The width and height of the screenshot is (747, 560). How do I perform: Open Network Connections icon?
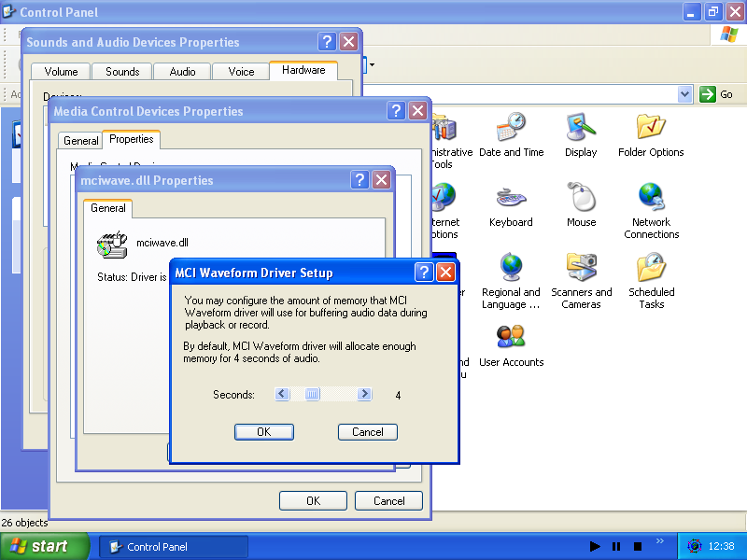coord(651,198)
